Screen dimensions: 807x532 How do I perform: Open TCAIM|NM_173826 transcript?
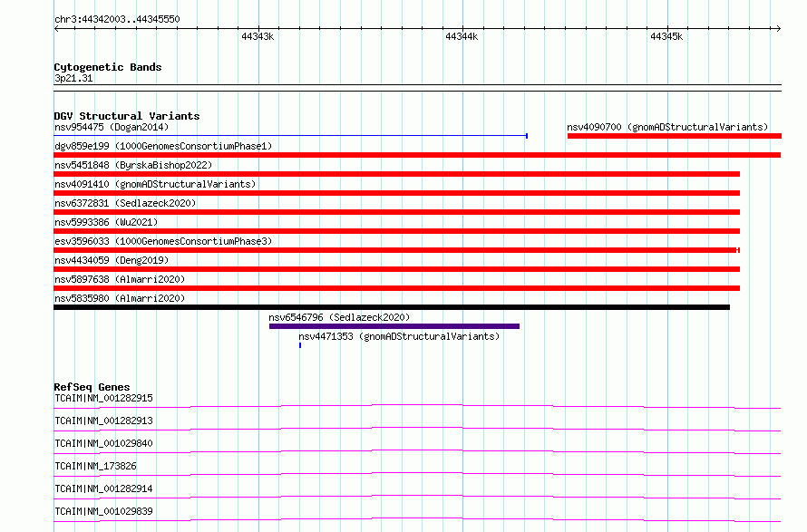95,466
